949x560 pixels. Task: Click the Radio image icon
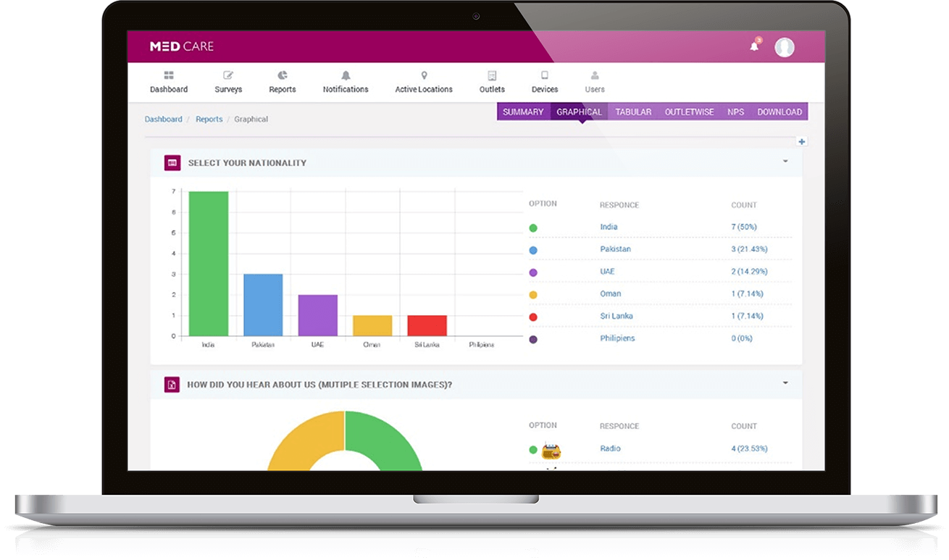click(x=551, y=451)
